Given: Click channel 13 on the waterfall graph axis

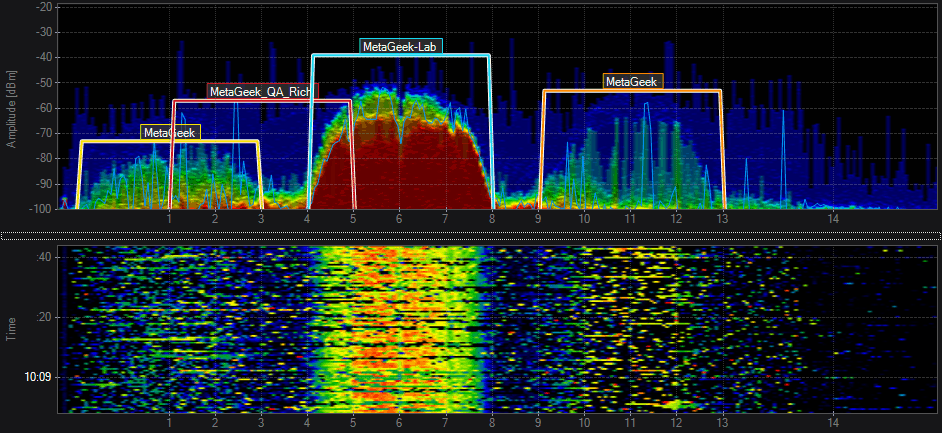Looking at the screenshot, I should (x=722, y=423).
